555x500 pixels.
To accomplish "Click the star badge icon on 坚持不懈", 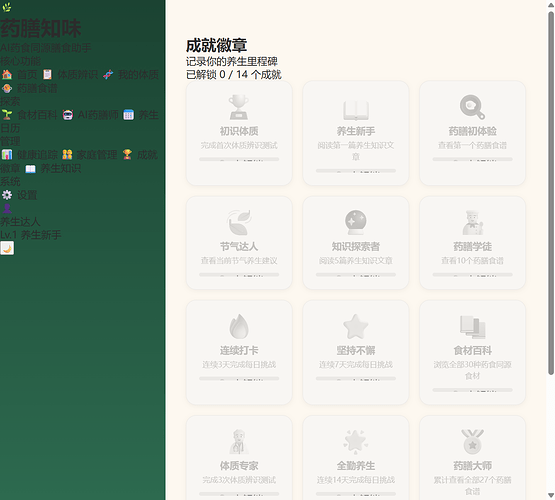I will [x=356, y=326].
